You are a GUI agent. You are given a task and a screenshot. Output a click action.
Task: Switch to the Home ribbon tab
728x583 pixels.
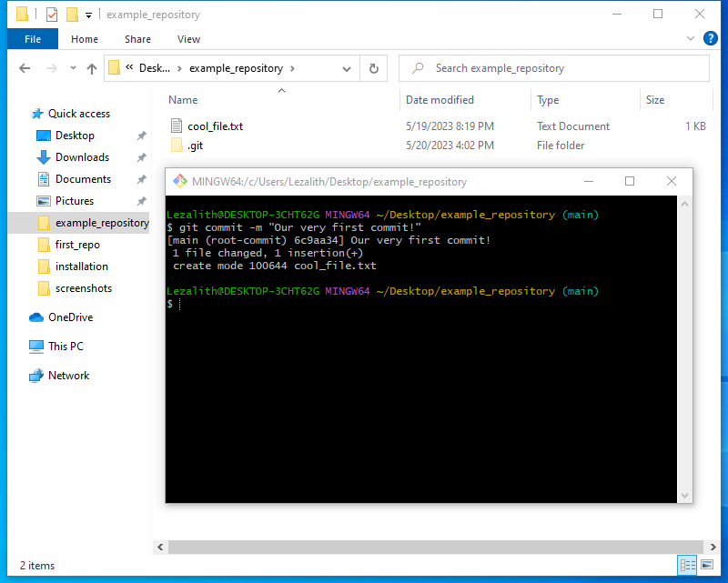point(85,39)
